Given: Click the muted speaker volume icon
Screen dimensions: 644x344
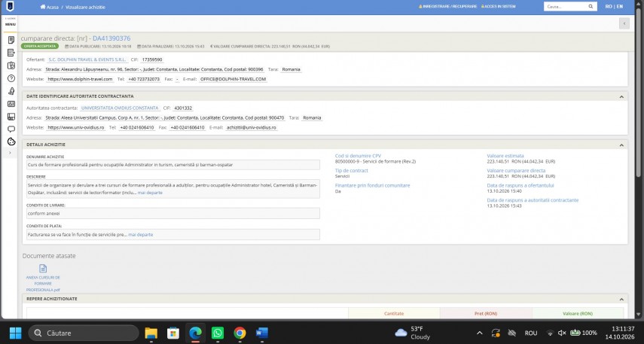Looking at the screenshot, I should point(562,333).
